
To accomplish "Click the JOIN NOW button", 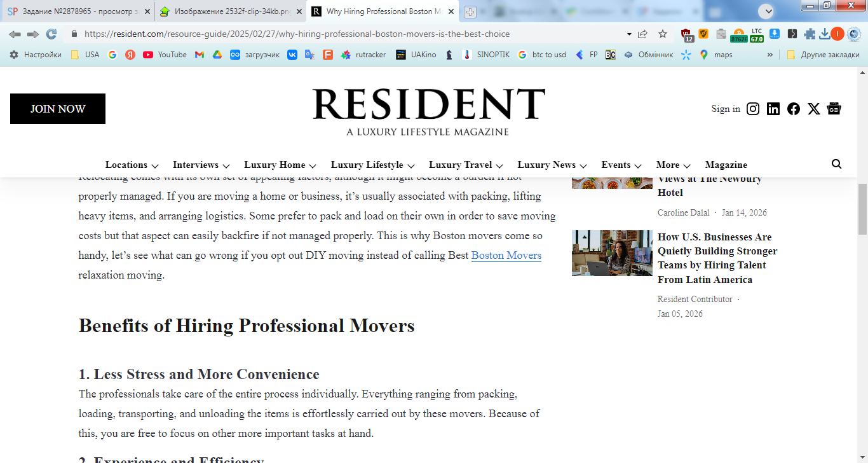I will tap(58, 109).
